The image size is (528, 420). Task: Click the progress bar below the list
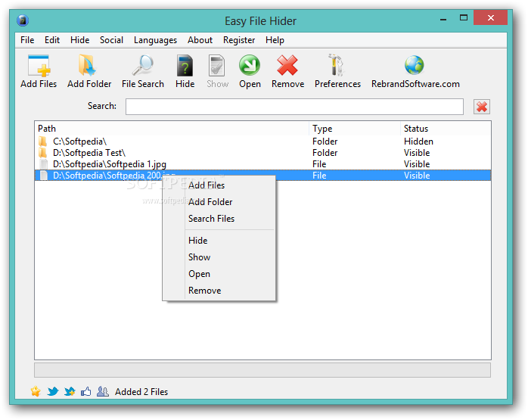tap(262, 370)
